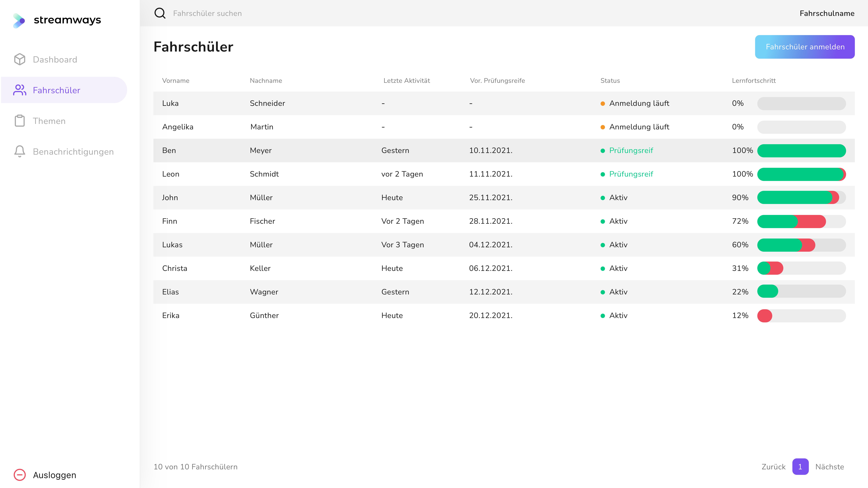Sort by the Lernfortschritt column header
Screen dimensions: 868x488
pyautogui.click(x=753, y=81)
